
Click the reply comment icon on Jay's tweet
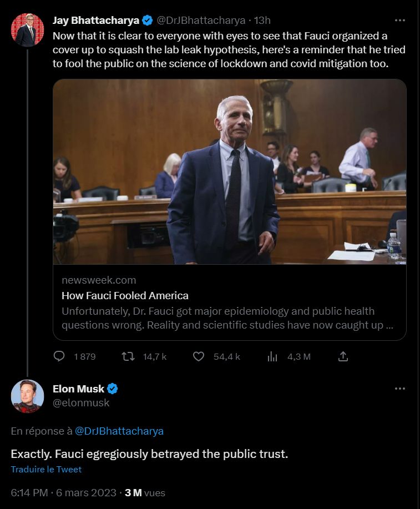[x=59, y=356]
